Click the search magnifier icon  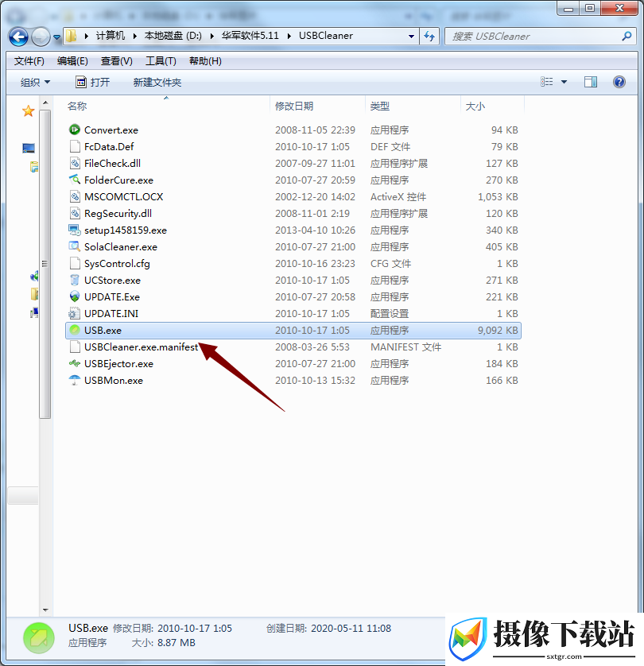tap(627, 36)
